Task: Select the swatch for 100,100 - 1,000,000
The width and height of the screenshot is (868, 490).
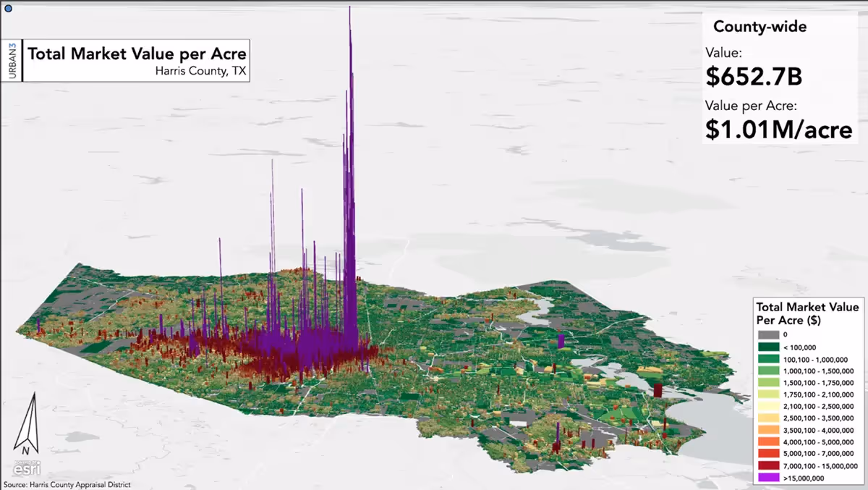Action: point(769,358)
